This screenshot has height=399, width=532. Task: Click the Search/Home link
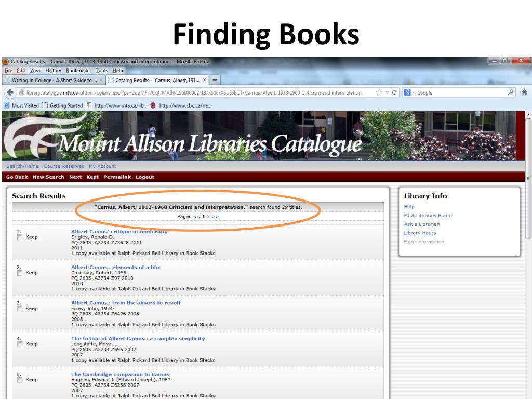pyautogui.click(x=22, y=166)
